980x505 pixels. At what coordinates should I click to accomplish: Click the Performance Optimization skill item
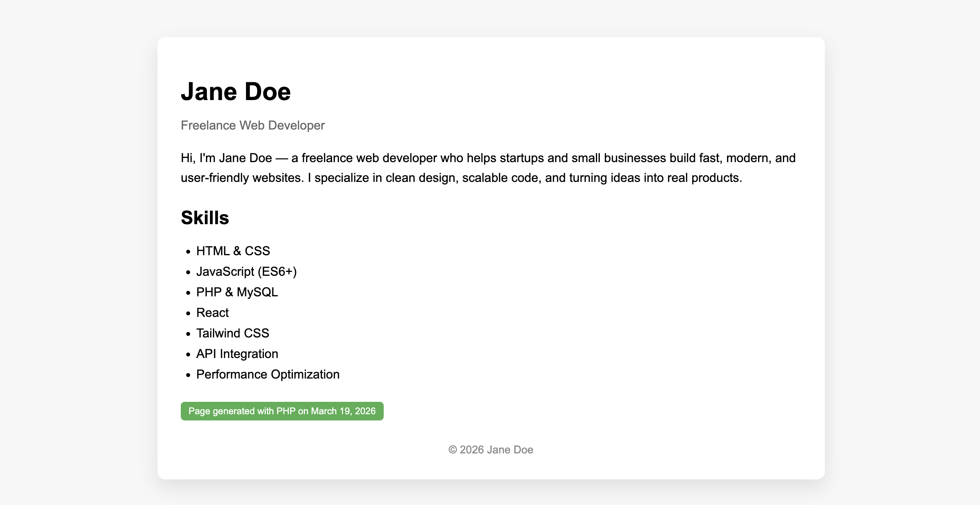click(x=268, y=374)
